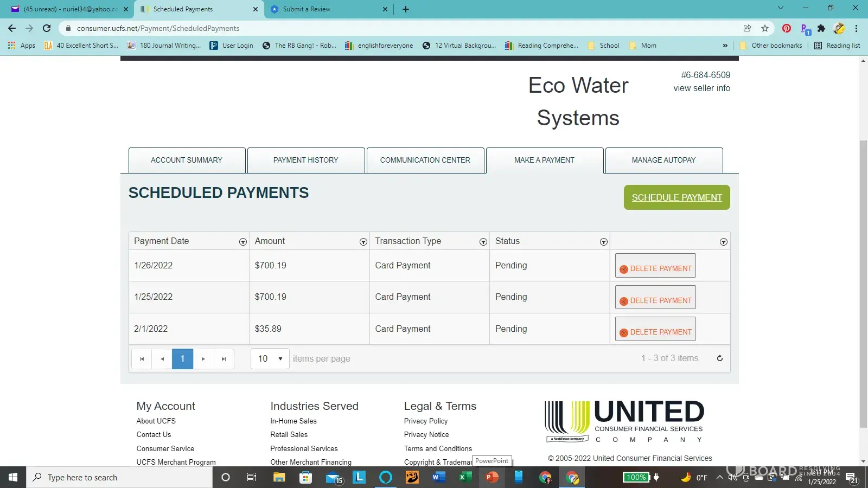
Task: Open Microsoft Word from the taskbar
Action: click(439, 478)
